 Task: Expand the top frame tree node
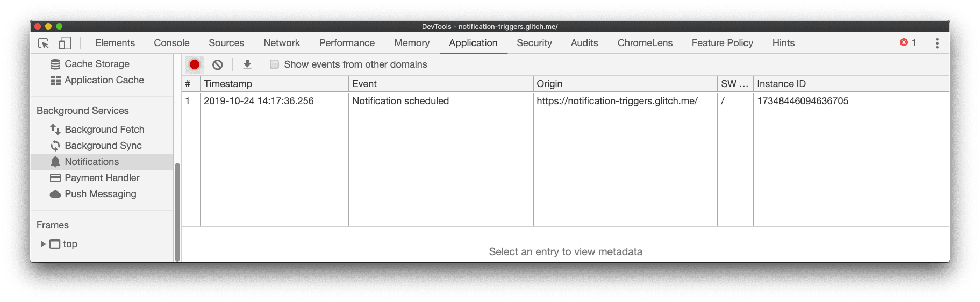(x=43, y=244)
